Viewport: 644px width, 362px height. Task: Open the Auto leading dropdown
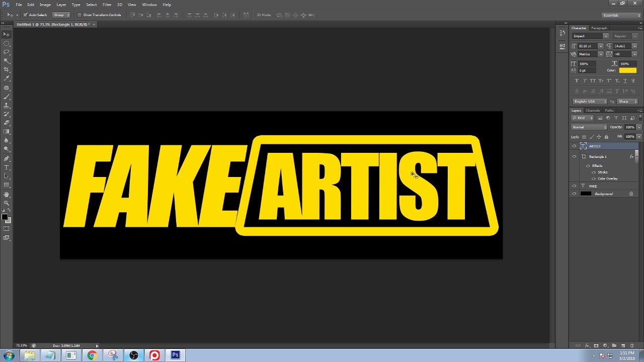[x=634, y=46]
